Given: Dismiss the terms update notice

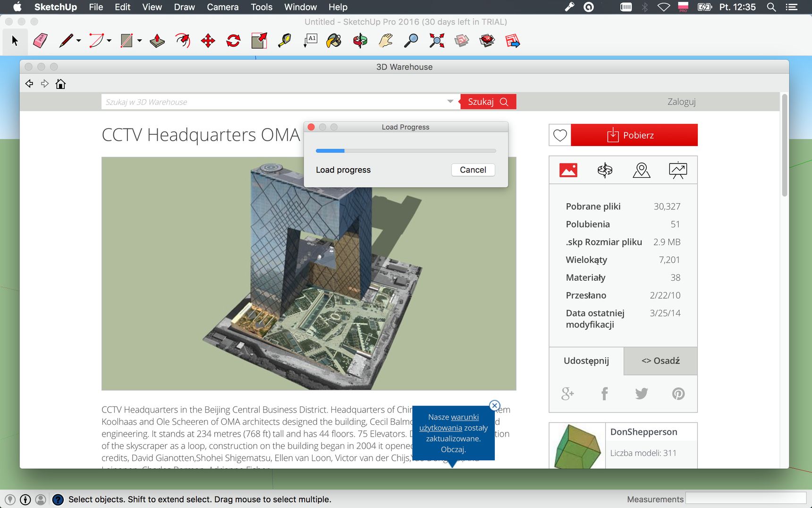Looking at the screenshot, I should pos(494,405).
